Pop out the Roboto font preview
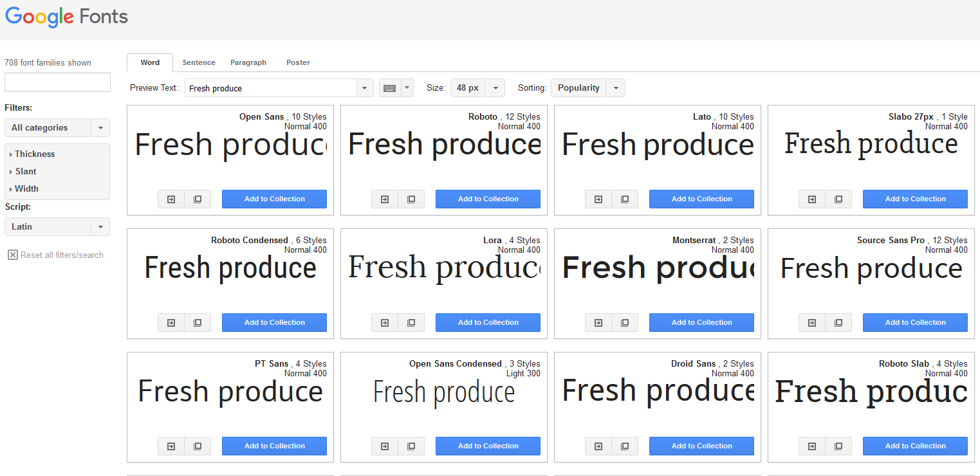The width and height of the screenshot is (980, 476). point(411,199)
